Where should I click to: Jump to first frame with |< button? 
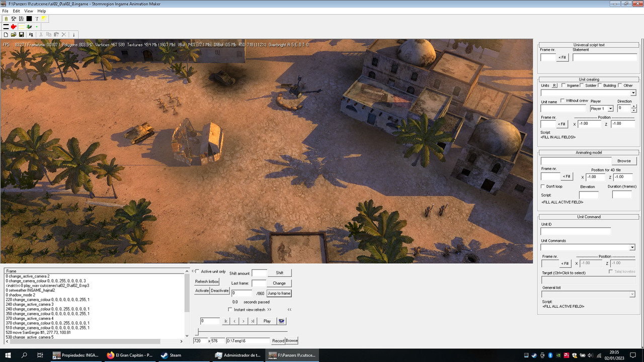pos(226,321)
